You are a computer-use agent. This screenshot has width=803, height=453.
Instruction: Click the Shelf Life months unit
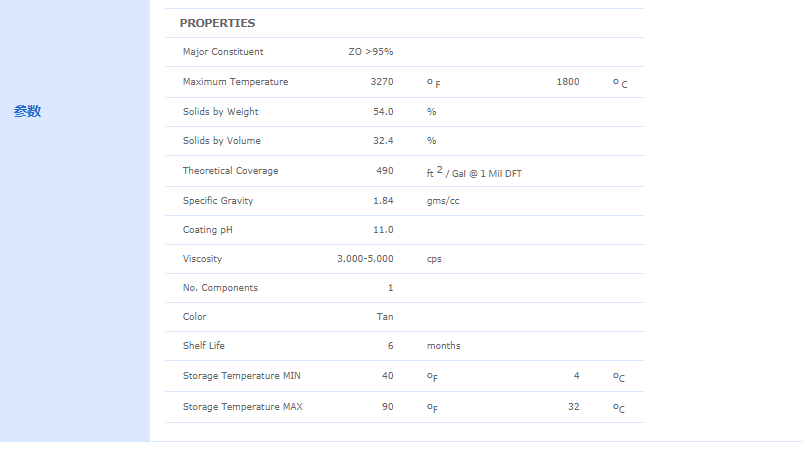[x=443, y=346]
